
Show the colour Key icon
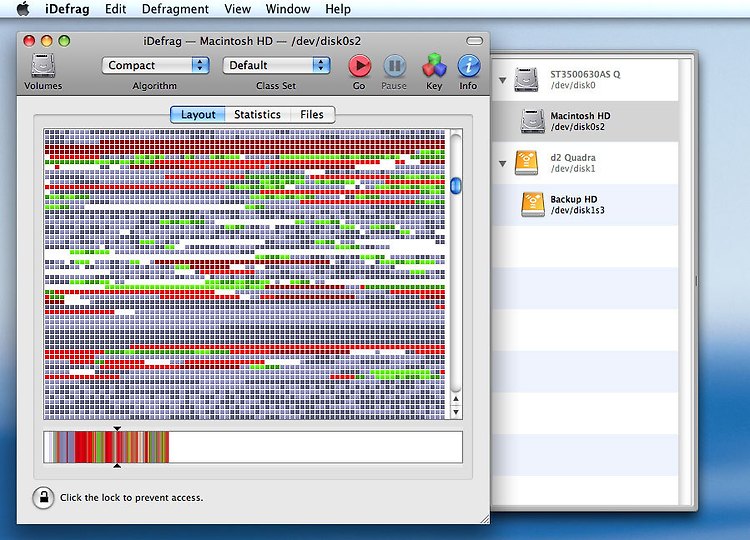pyautogui.click(x=434, y=66)
